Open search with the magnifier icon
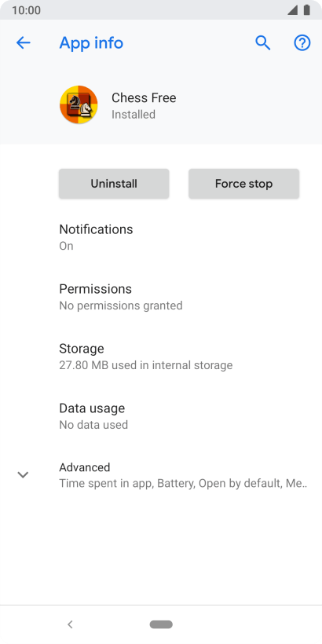This screenshot has height=644, width=322. (263, 42)
